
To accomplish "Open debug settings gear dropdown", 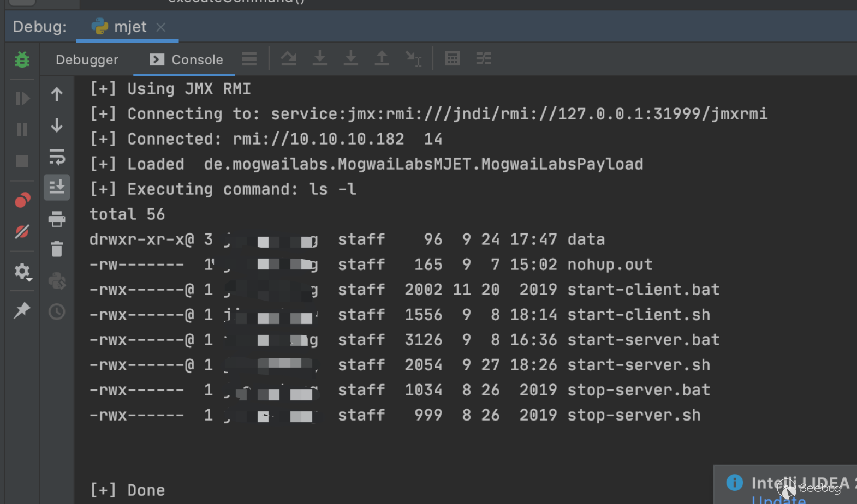I will click(22, 271).
